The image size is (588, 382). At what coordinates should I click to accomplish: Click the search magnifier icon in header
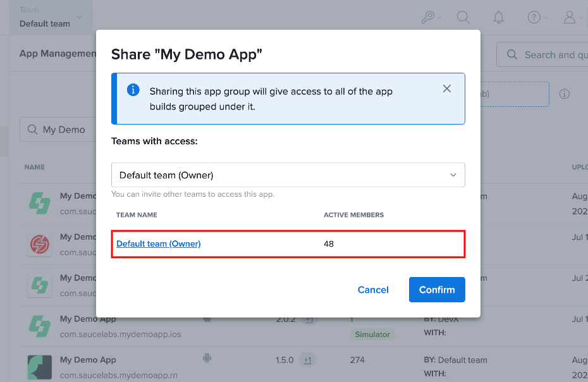[x=463, y=17]
